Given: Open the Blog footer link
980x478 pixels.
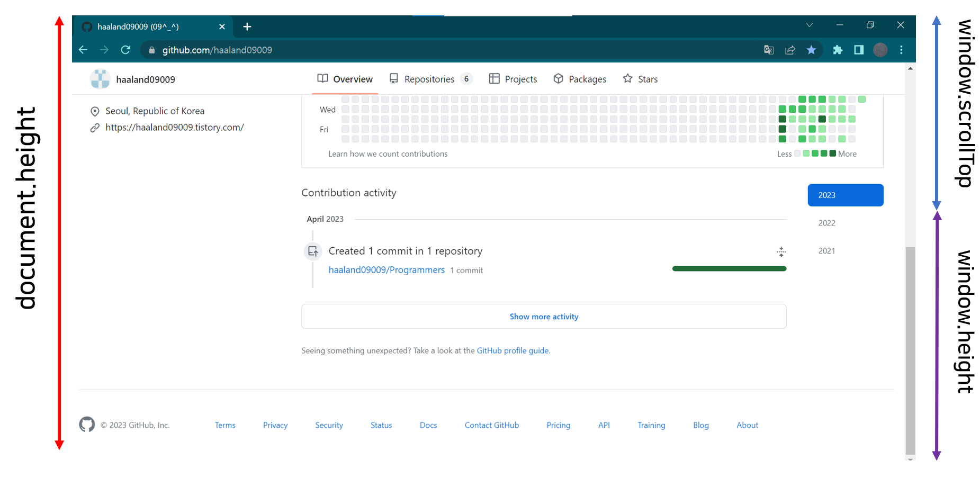Looking at the screenshot, I should coord(701,425).
